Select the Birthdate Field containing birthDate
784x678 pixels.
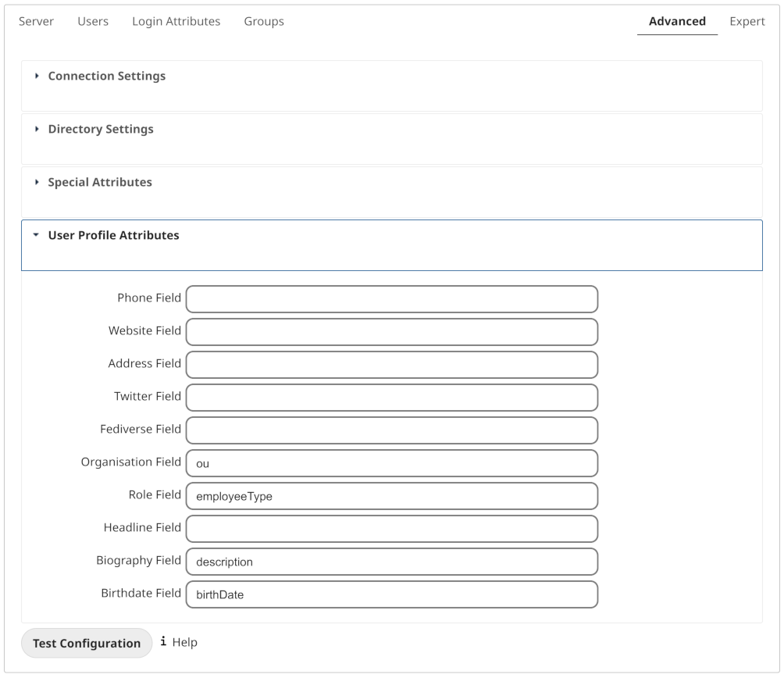391,594
